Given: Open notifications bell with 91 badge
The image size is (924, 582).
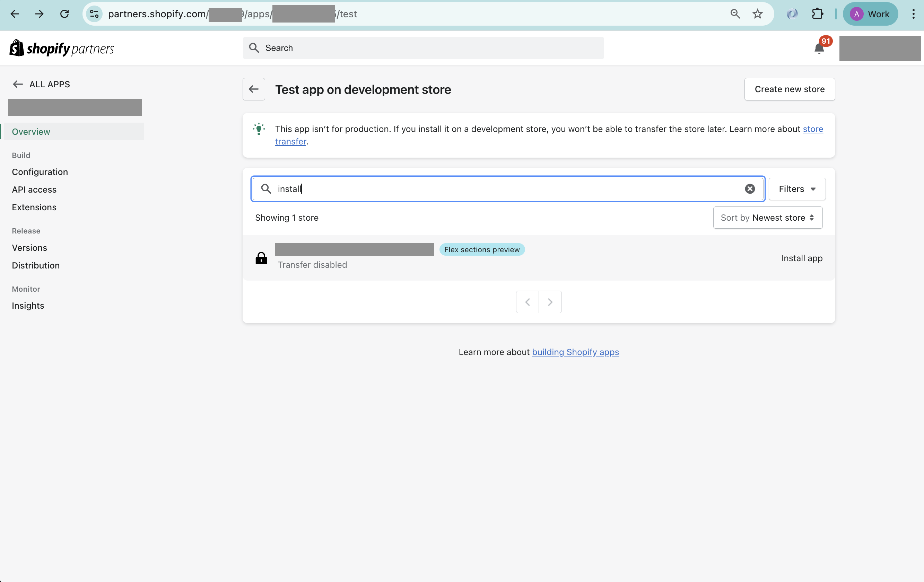Looking at the screenshot, I should (x=819, y=48).
